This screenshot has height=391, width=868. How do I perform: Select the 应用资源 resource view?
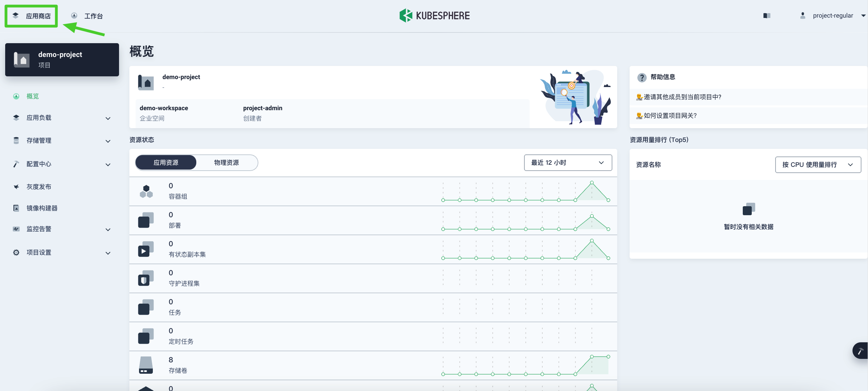(x=167, y=162)
